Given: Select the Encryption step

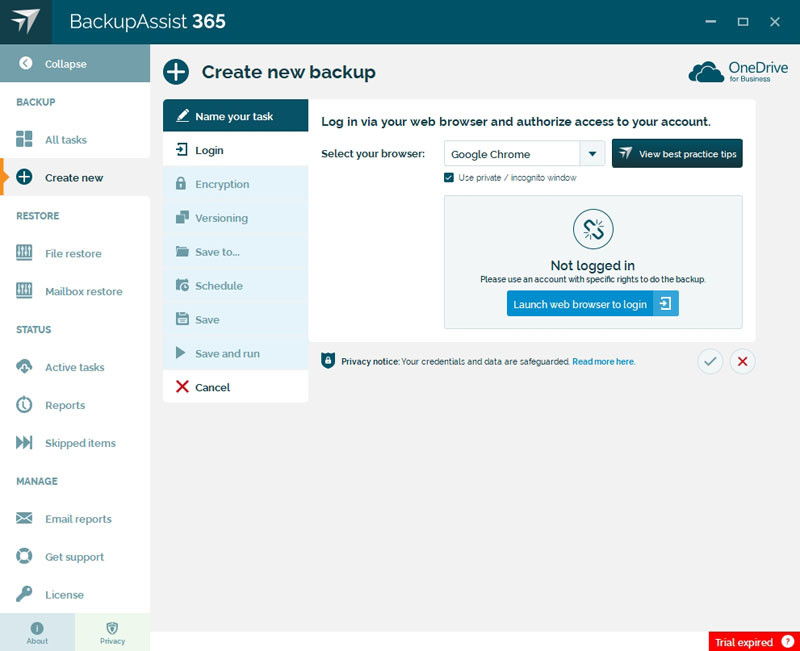Looking at the screenshot, I should 235,184.
